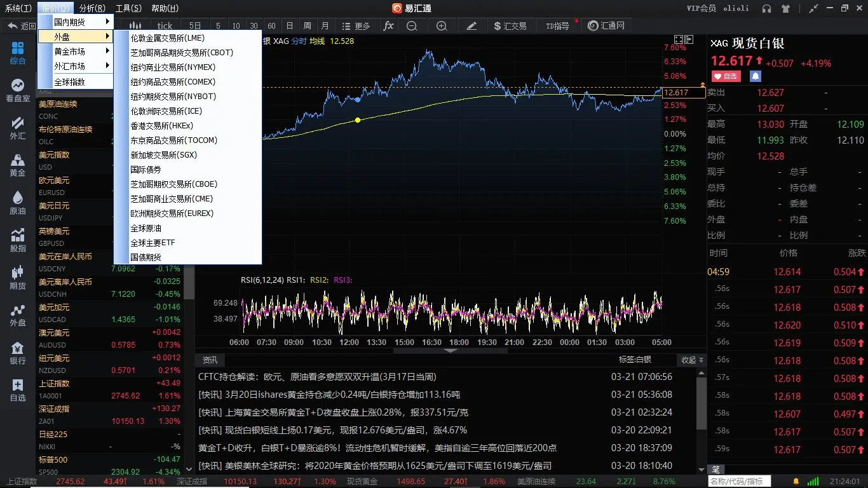
Task: Open the 分析(R) menu
Action: click(x=92, y=8)
